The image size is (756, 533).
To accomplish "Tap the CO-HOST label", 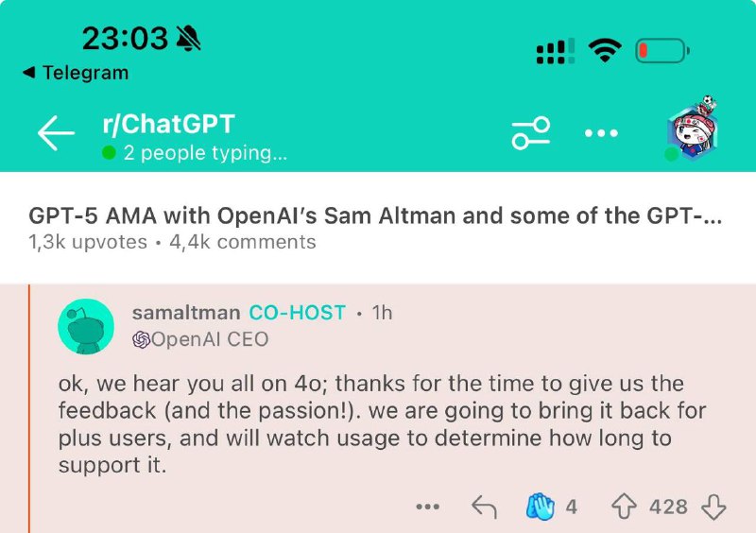I will pyautogui.click(x=297, y=313).
